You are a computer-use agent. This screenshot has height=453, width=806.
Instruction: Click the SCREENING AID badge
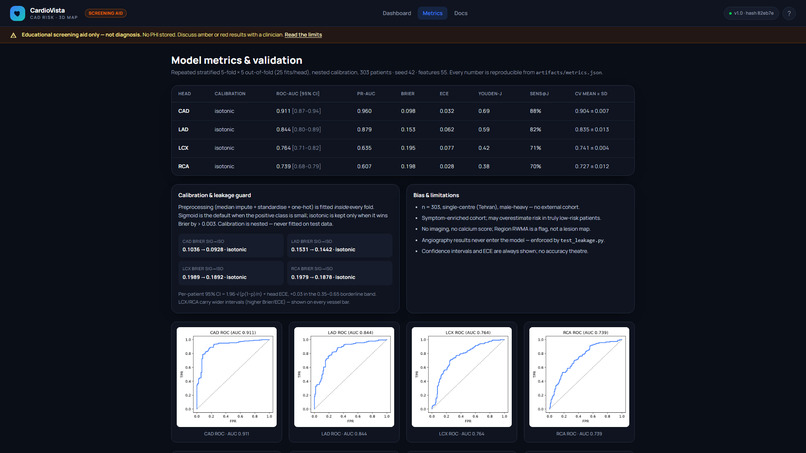(x=106, y=13)
